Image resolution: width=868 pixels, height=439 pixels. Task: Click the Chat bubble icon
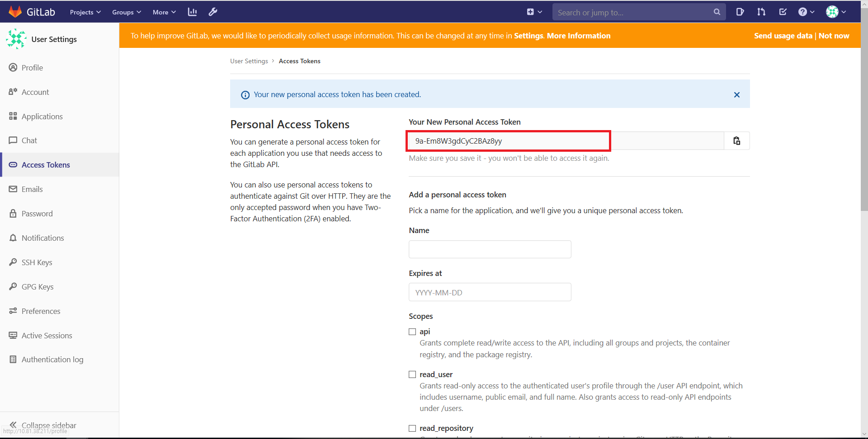click(13, 140)
